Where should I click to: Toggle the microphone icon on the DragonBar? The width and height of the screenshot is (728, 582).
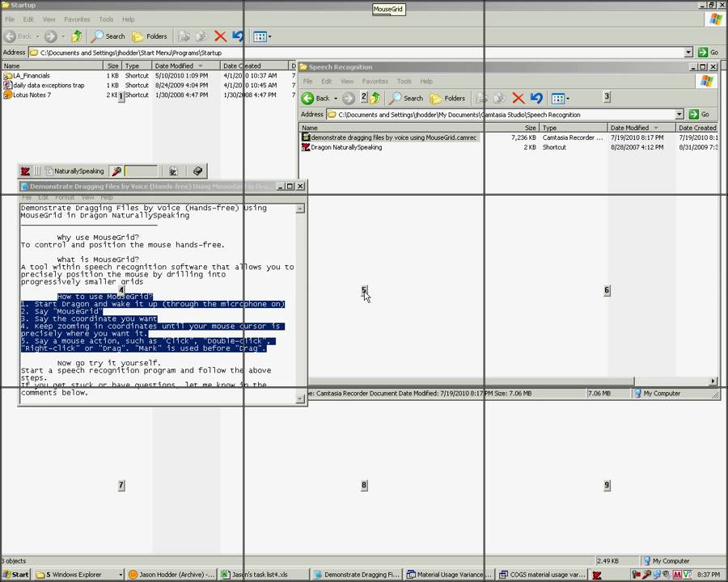tap(116, 171)
